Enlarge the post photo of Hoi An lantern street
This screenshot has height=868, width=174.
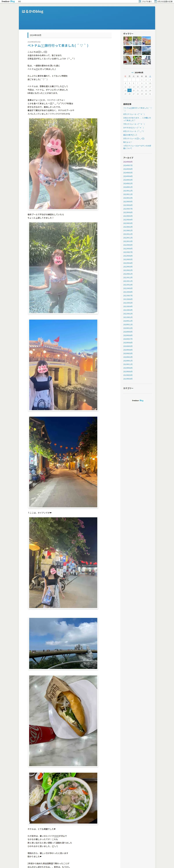[x=63, y=462]
